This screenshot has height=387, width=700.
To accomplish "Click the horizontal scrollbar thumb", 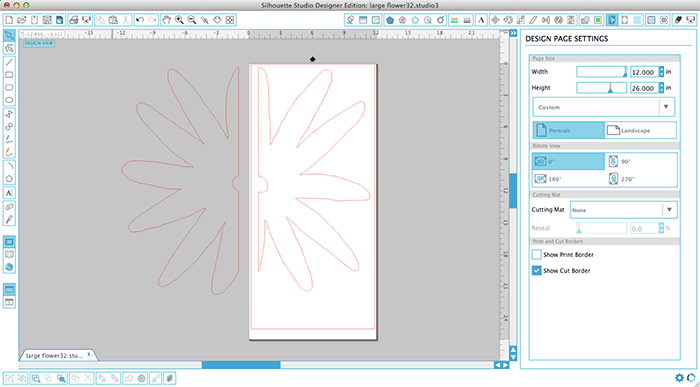I will 241,365.
